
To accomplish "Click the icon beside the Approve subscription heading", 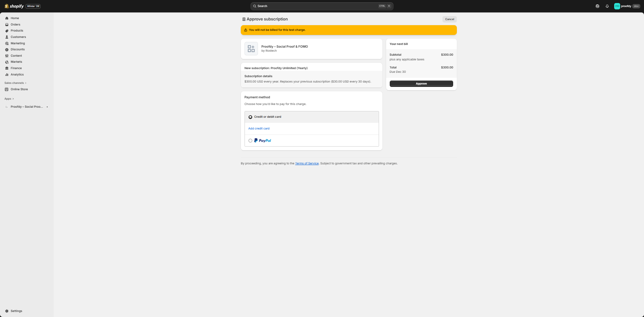I will 244,19.
